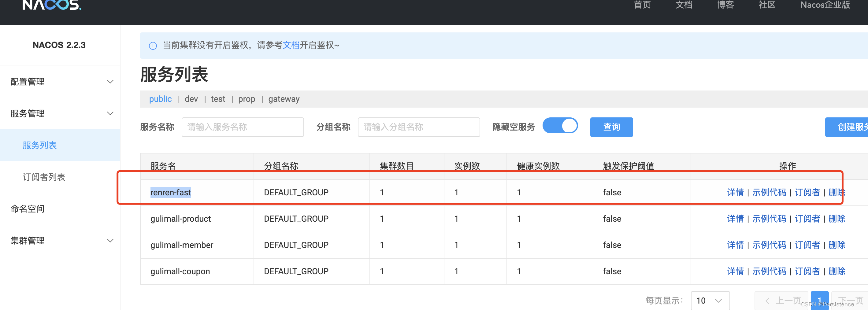Switch to the prop namespace tab
The height and width of the screenshot is (310, 868).
coord(247,99)
